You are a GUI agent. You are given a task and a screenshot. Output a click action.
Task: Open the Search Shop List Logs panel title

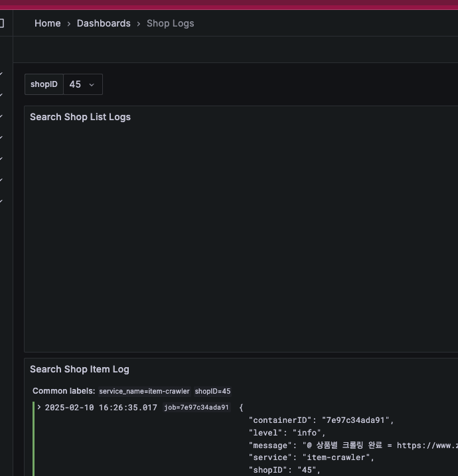[80, 117]
